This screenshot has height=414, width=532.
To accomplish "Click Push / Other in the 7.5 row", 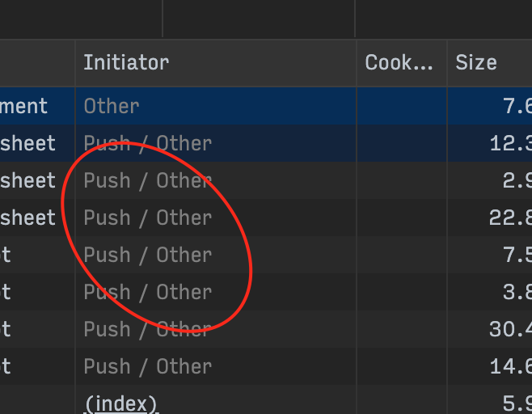I will 148,256.
